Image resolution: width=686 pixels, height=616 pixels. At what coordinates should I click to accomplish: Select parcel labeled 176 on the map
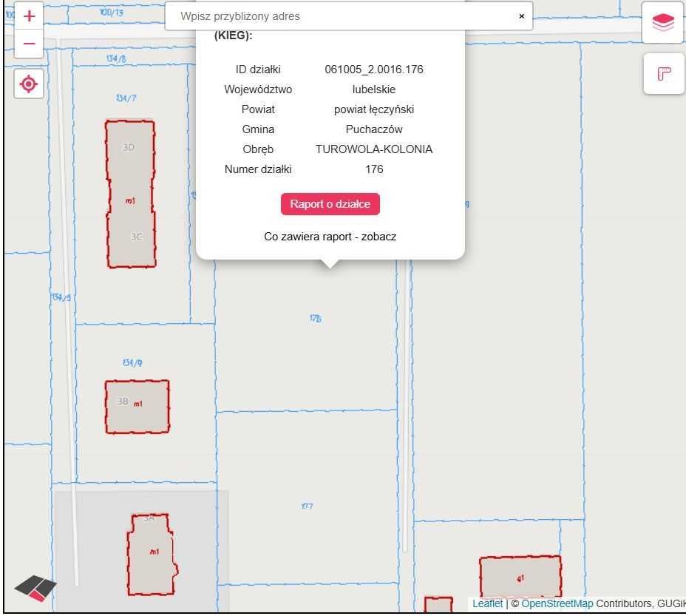[x=316, y=319]
